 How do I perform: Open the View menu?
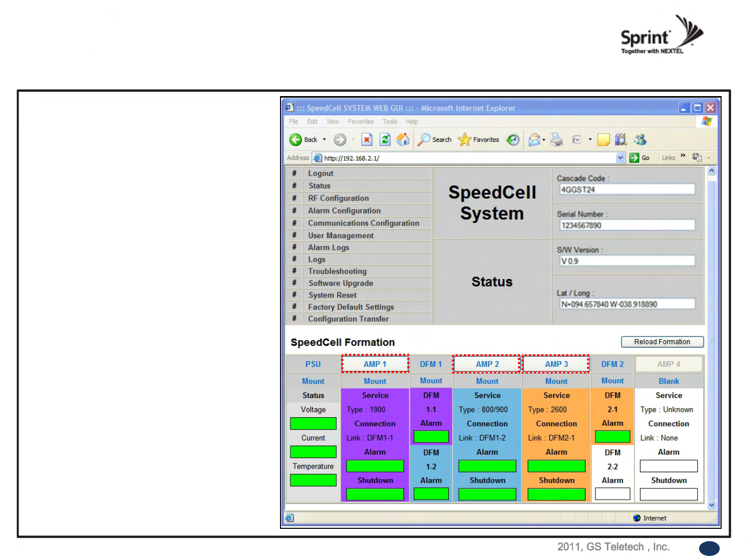click(332, 122)
